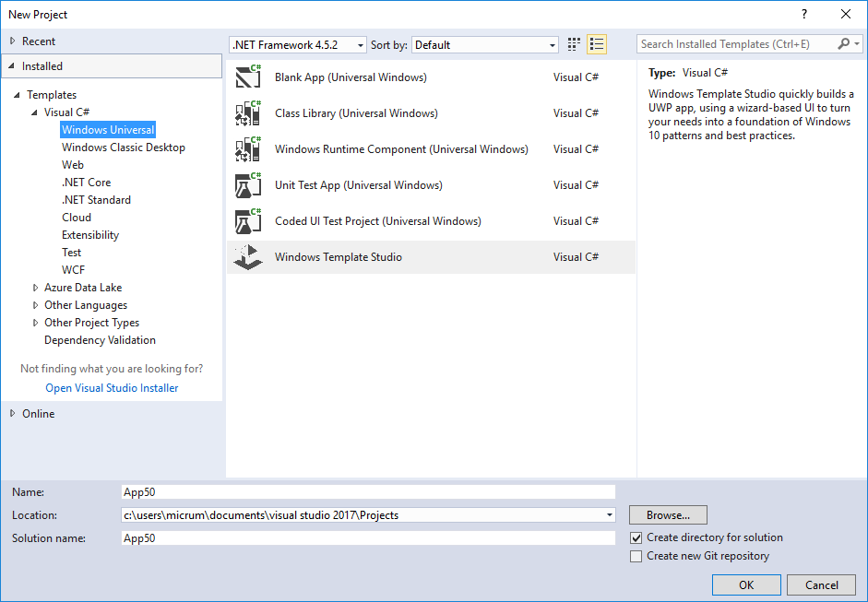Enable Create new Git repository

coord(636,556)
